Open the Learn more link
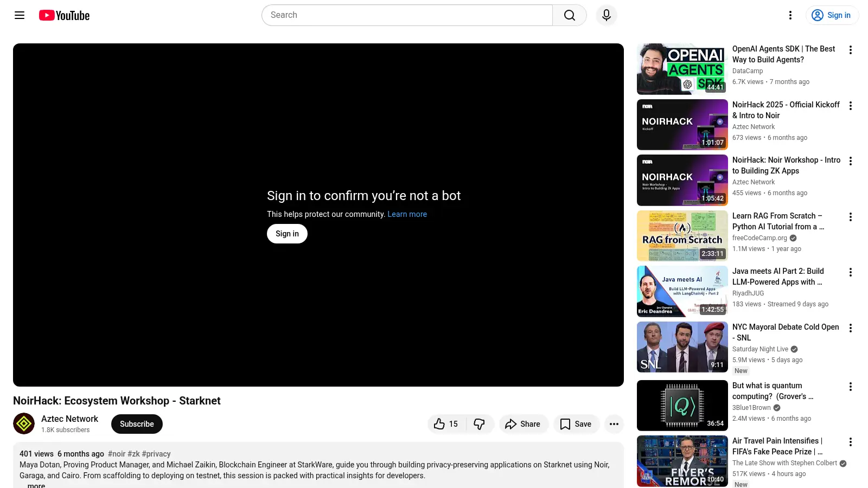Viewport: 868px width, 488px height. tap(407, 214)
